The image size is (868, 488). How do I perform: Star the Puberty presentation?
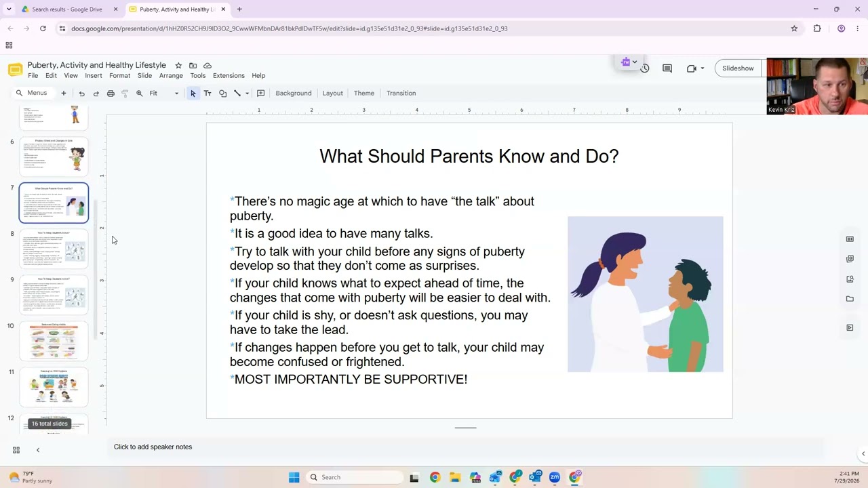tap(178, 66)
